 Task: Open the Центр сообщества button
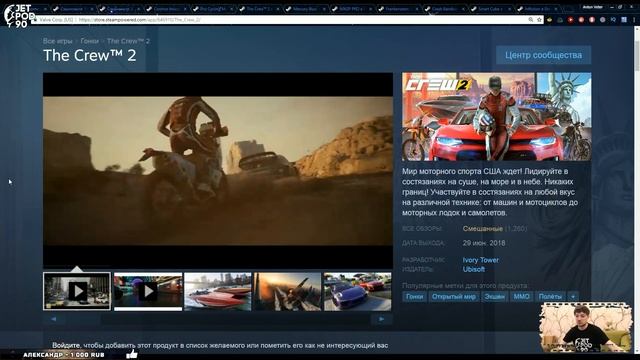tap(543, 55)
